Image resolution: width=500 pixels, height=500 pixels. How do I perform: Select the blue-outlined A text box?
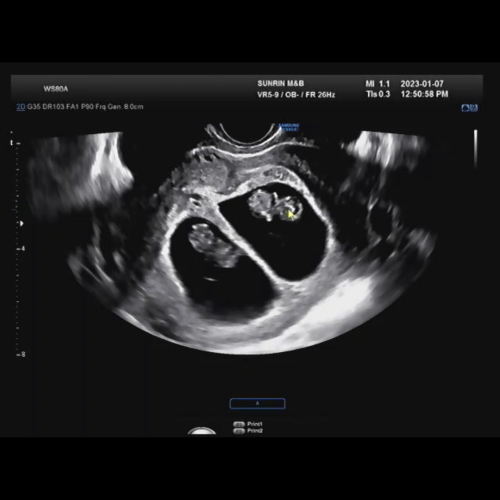[257, 403]
